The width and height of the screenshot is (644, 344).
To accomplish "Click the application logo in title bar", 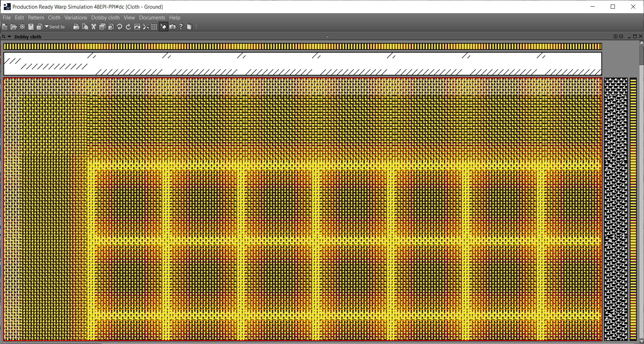I will [7, 7].
